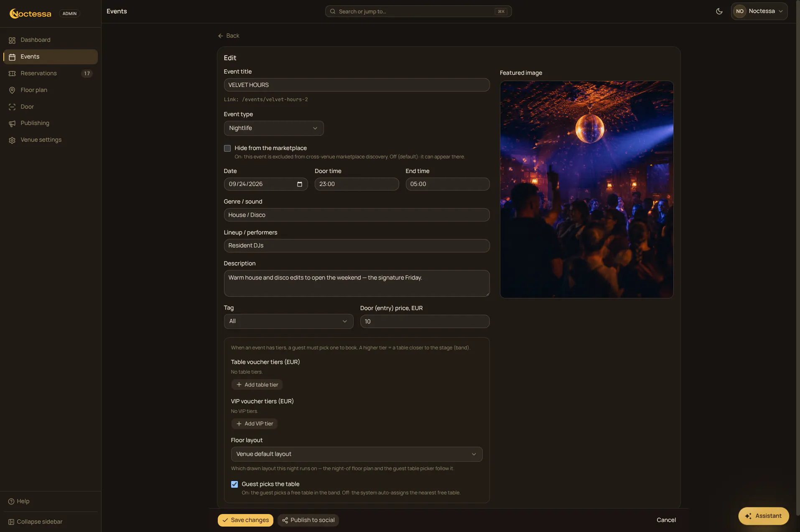Click the Back link

[229, 36]
